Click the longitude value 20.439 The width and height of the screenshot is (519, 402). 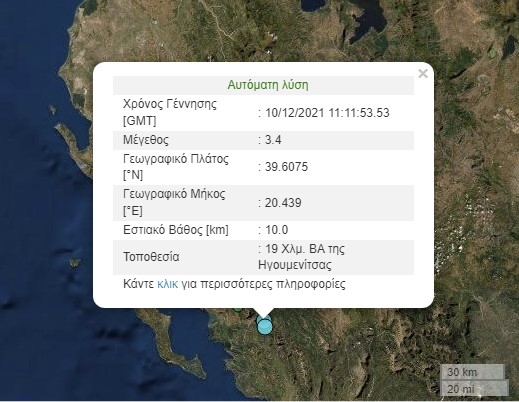[283, 203]
